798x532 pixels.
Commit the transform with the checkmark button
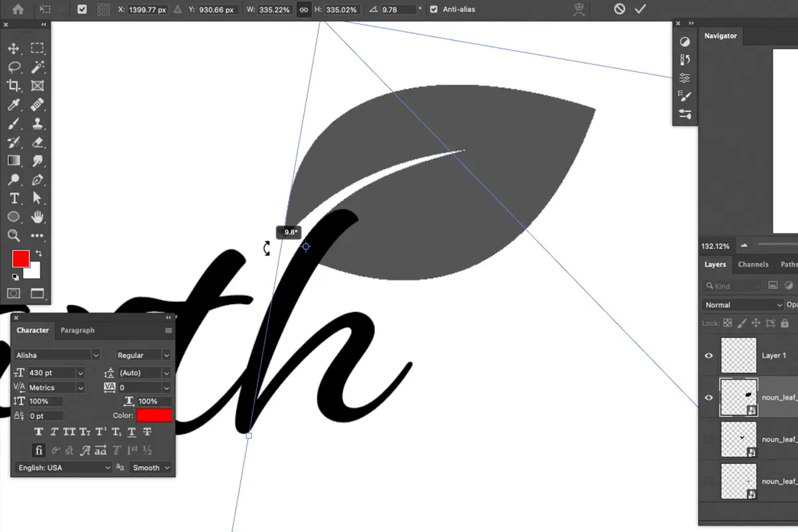[x=640, y=9]
